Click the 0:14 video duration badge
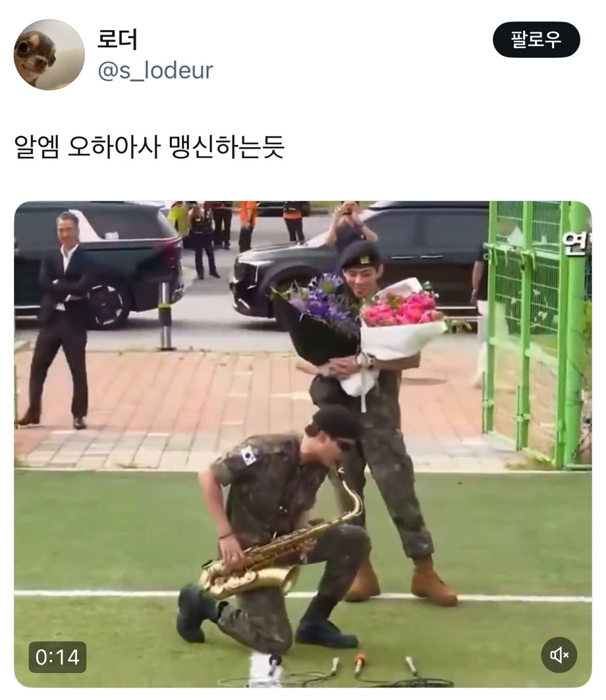This screenshot has height=700, width=606. (x=57, y=657)
